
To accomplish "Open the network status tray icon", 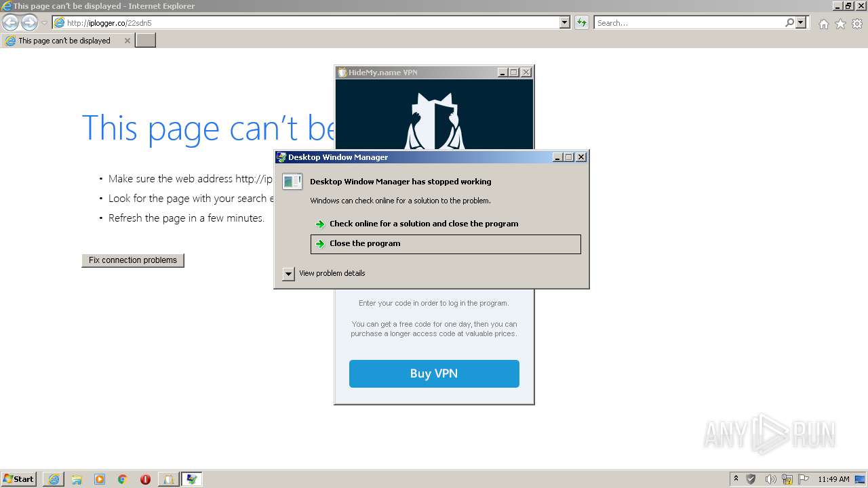I will (787, 479).
